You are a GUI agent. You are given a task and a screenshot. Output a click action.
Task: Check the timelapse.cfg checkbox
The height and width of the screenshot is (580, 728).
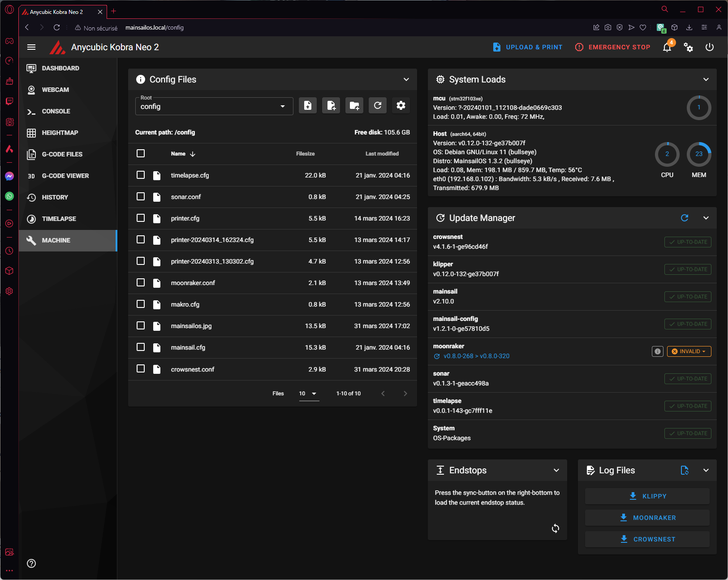click(141, 175)
